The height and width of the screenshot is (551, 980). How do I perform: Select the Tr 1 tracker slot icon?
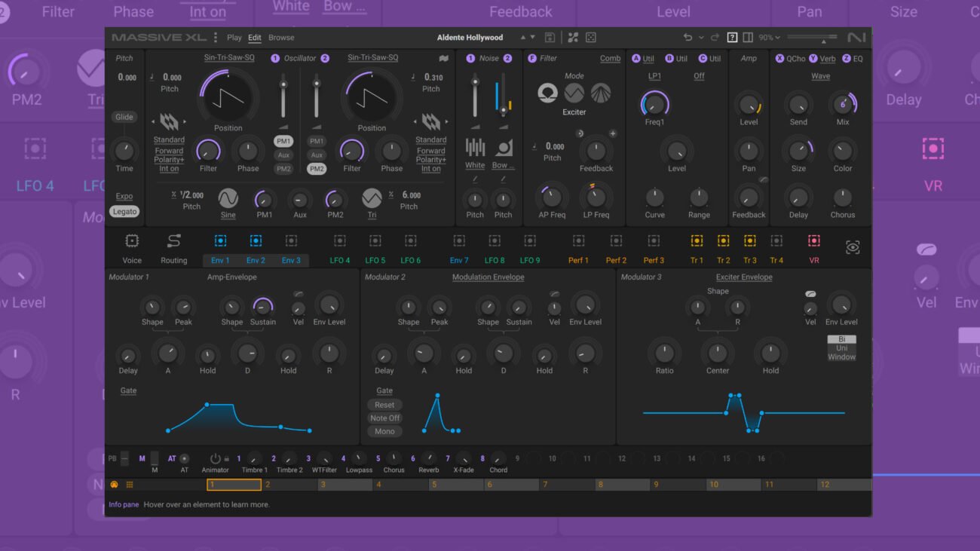click(697, 241)
